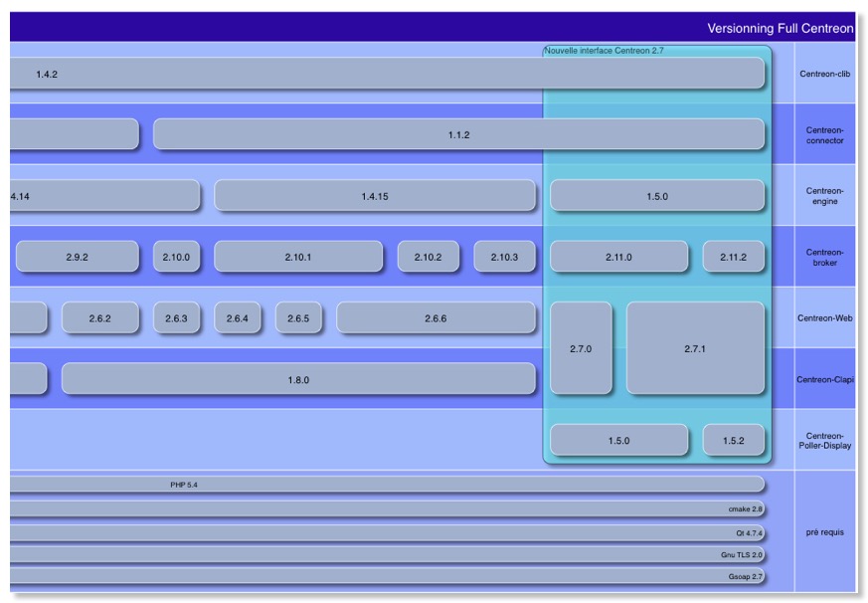Image resolution: width=868 pixels, height=603 pixels.
Task: Select the 2.10.3 broker block
Action: (506, 257)
